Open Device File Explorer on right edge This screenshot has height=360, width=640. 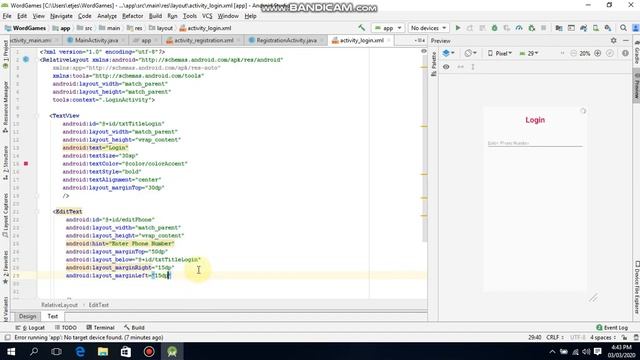click(x=636, y=287)
